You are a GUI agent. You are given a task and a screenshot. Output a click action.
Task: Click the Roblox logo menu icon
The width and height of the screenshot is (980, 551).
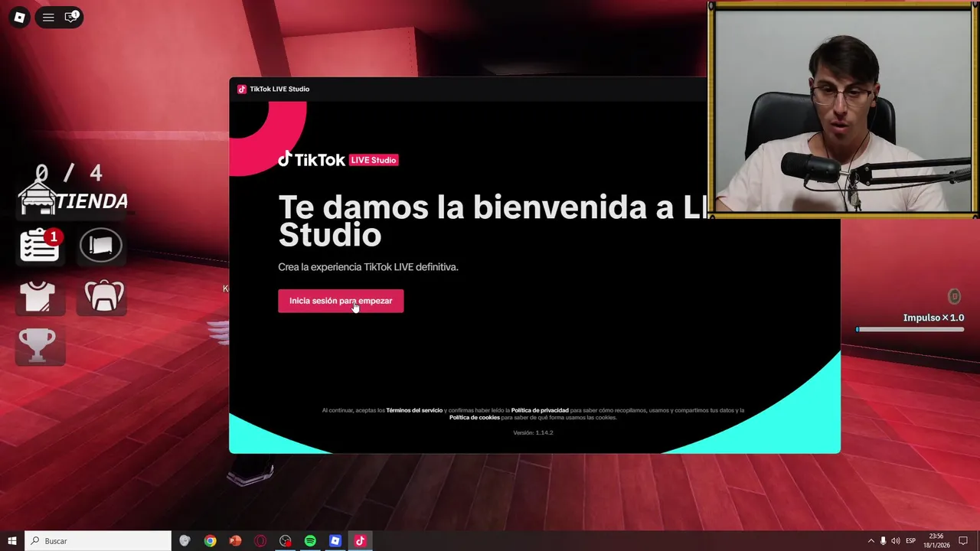[20, 17]
